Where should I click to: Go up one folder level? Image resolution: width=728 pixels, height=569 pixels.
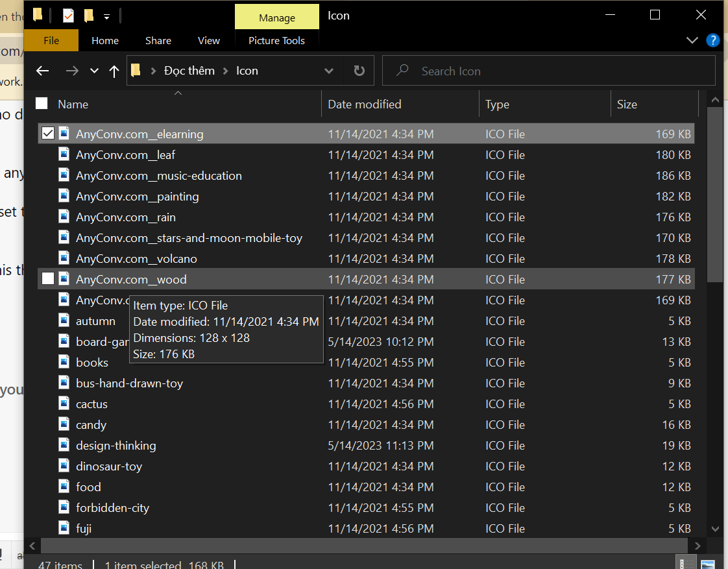click(114, 71)
